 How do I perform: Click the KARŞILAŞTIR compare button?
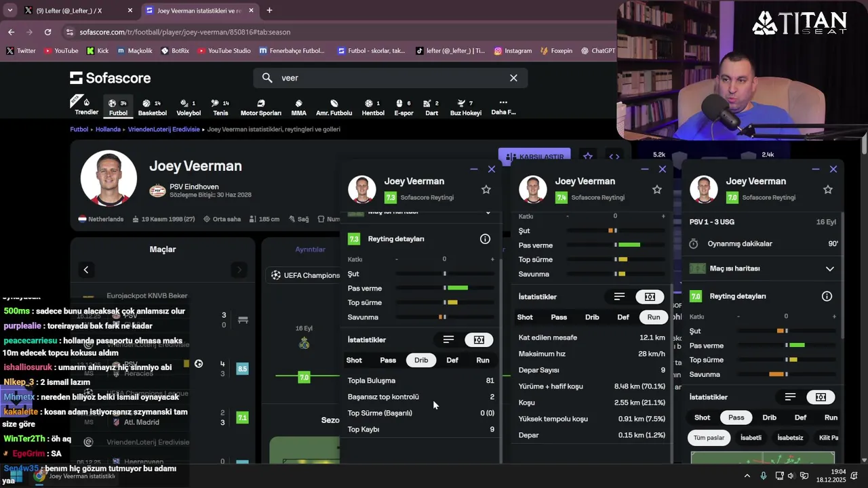[534, 157]
